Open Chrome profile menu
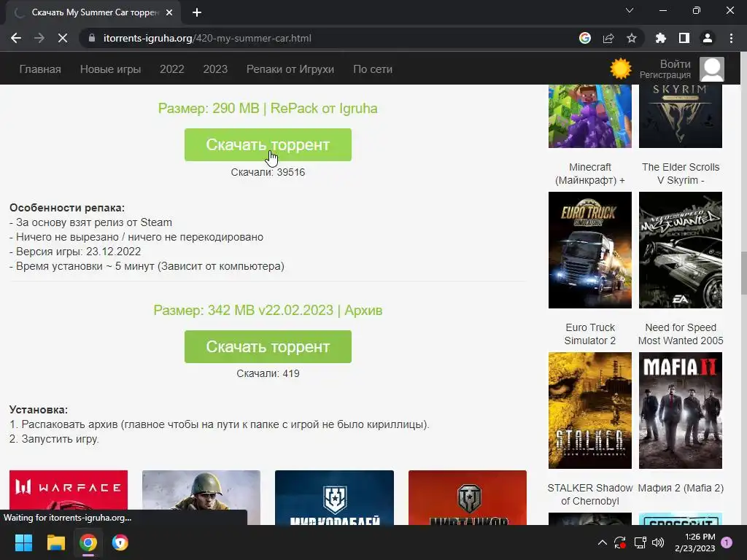 coord(708,38)
